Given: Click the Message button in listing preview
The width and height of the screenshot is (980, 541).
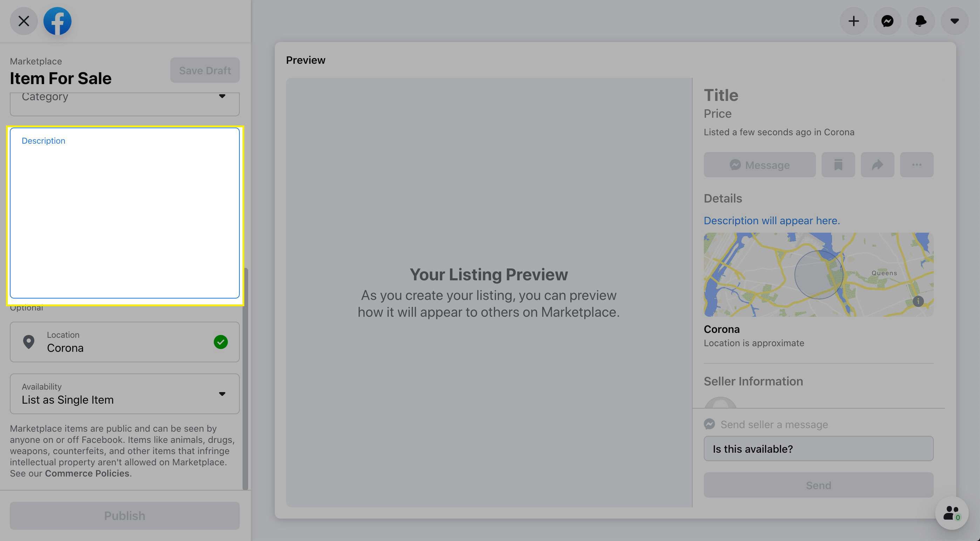Looking at the screenshot, I should [x=760, y=165].
